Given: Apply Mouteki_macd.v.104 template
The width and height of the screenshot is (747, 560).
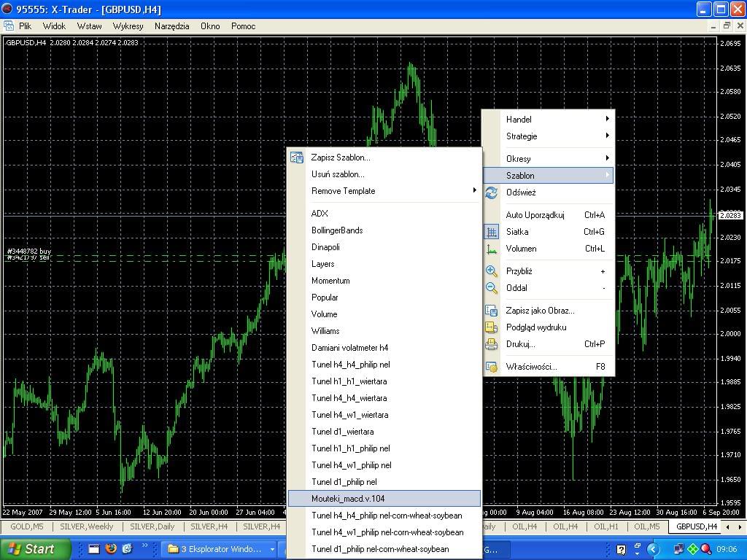Looking at the screenshot, I should (384, 499).
